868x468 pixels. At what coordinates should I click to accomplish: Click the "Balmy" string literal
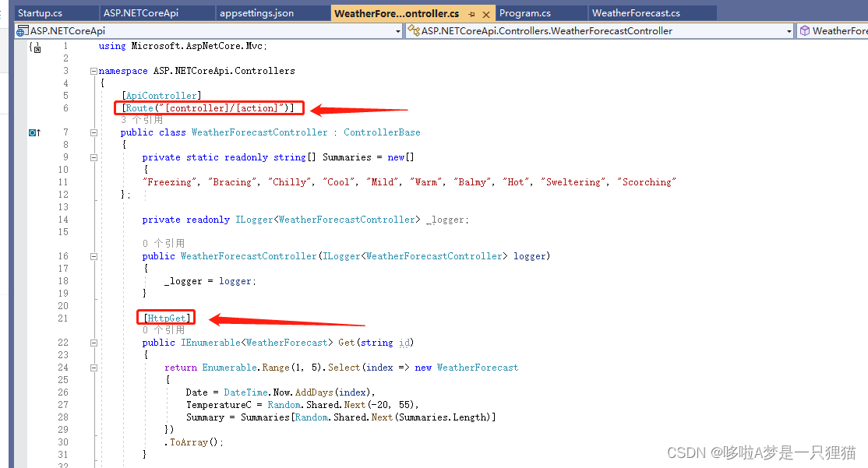(x=473, y=182)
